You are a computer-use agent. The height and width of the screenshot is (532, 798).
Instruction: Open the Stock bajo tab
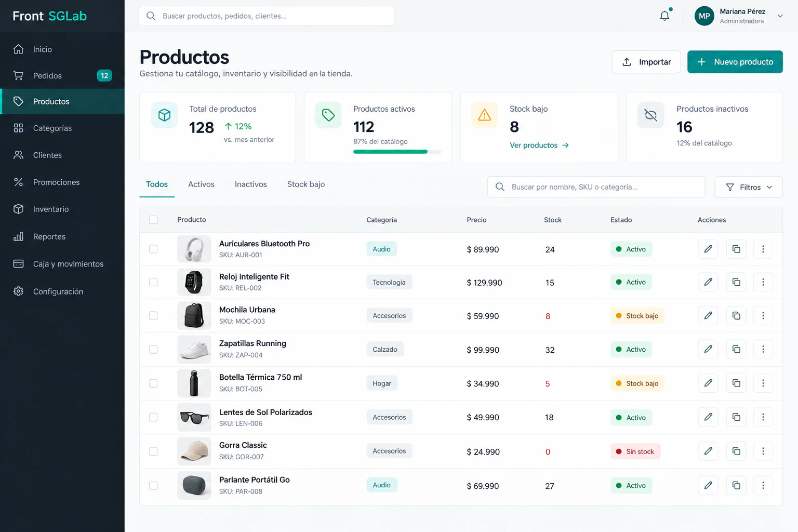coord(306,184)
